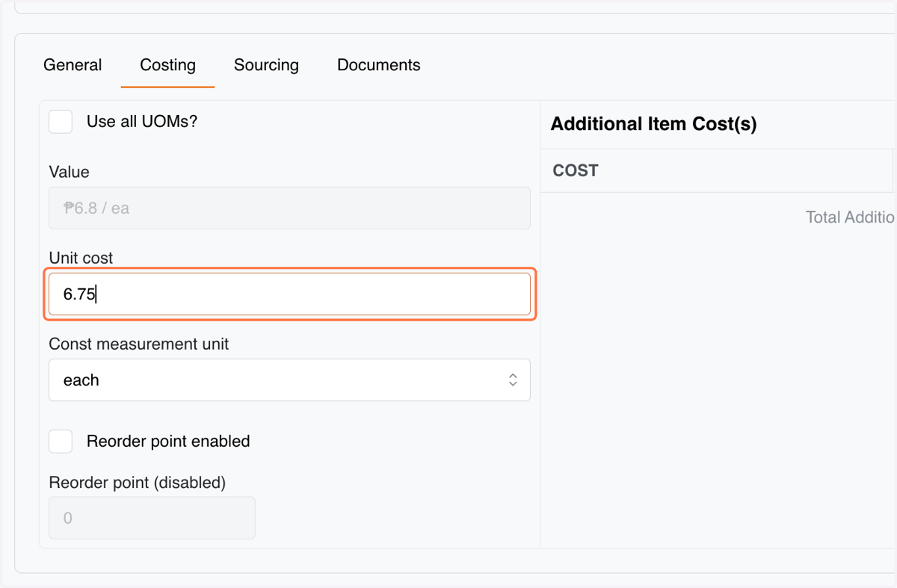897x588 pixels.
Task: Toggle Reorder point enabled checkbox
Action: tap(61, 441)
